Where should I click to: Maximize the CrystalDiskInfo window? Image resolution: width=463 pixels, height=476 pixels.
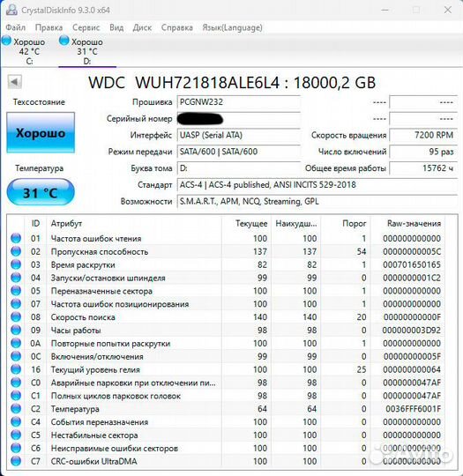pyautogui.click(x=416, y=10)
